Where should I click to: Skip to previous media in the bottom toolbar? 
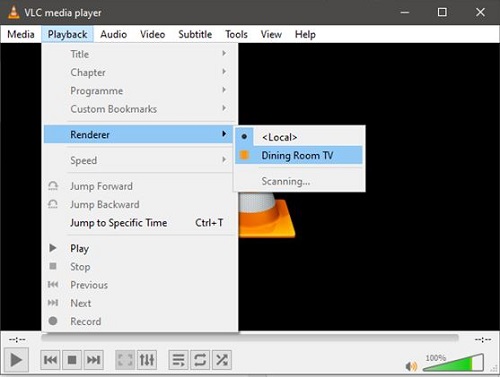point(50,360)
